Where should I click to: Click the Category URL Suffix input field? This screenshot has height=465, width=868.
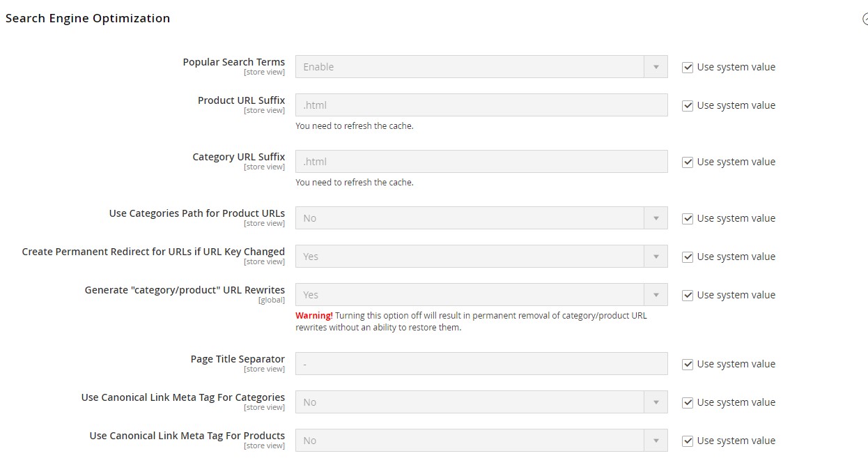481,161
